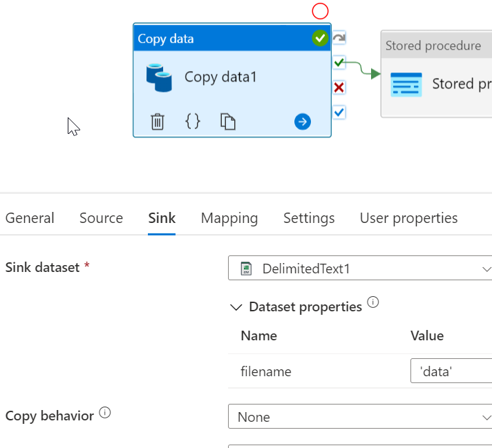Click the blue arrow add-output icon
The image size is (492, 448).
(303, 121)
